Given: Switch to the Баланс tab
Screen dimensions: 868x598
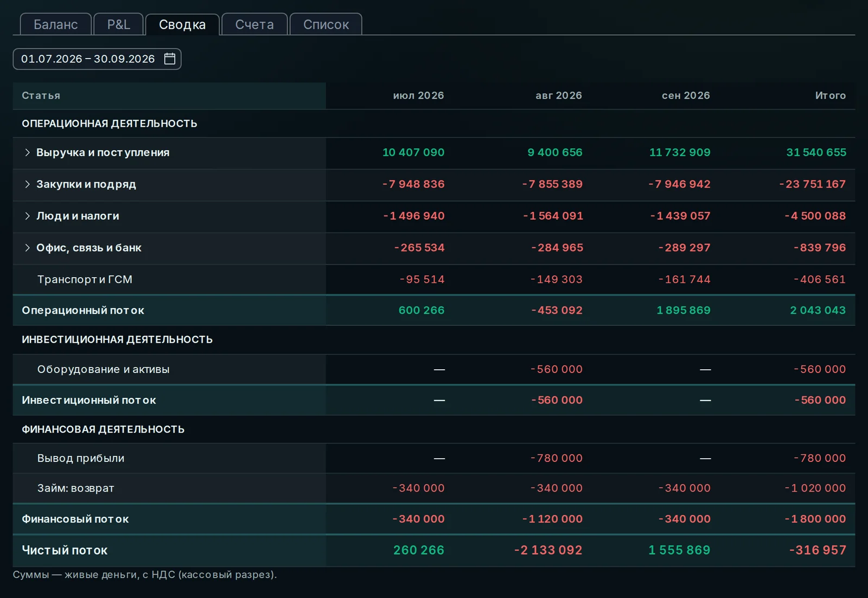Looking at the screenshot, I should click(x=56, y=24).
